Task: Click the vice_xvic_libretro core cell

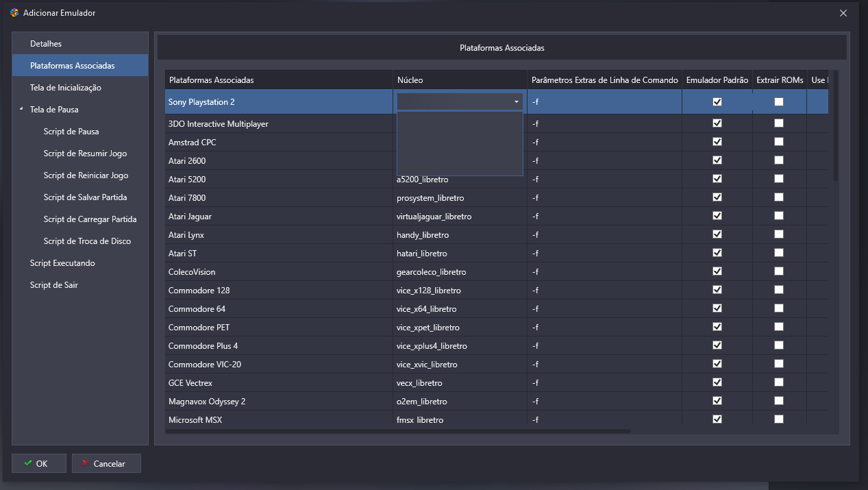Action: (460, 364)
